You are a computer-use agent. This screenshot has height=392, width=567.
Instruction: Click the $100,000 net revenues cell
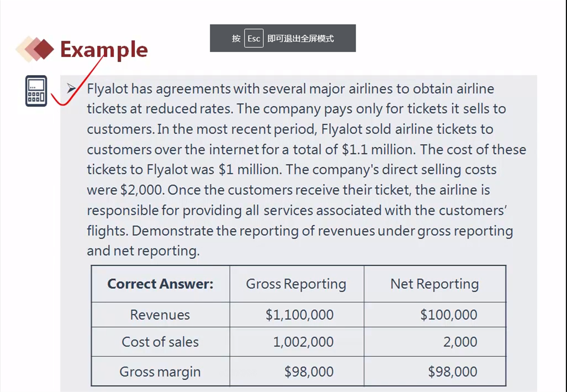click(x=449, y=315)
